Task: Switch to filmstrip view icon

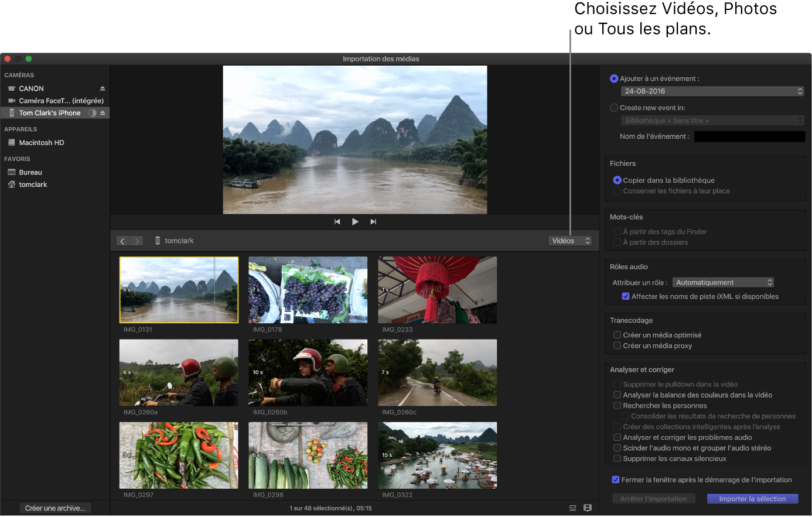Action: [588, 508]
